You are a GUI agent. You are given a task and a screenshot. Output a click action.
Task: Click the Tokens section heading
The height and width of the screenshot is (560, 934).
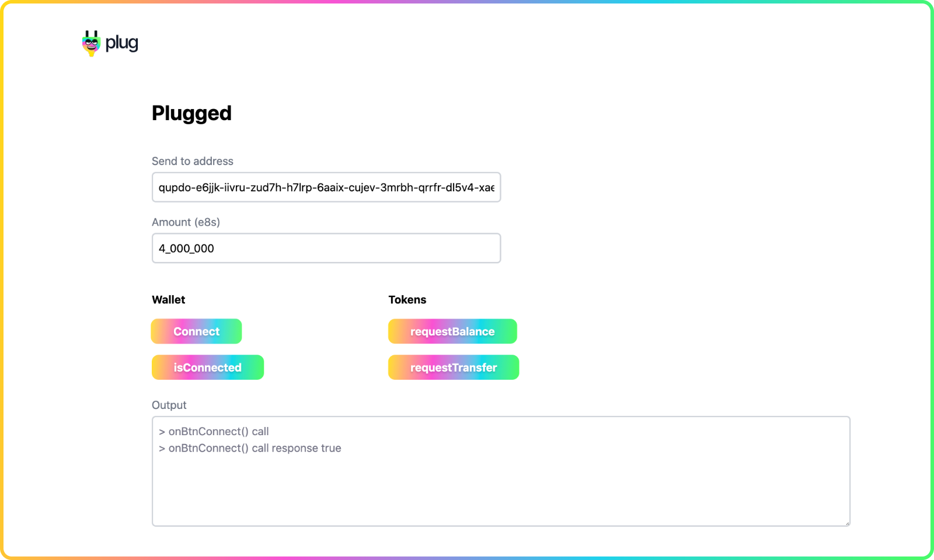407,300
